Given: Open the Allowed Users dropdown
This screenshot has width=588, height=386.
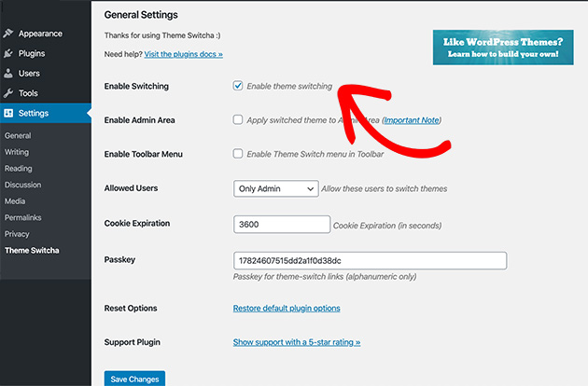Looking at the screenshot, I should [x=276, y=188].
